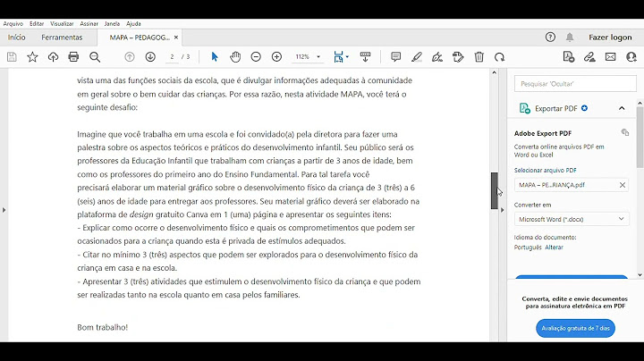Click the Exportar PDF heading
644x361 pixels.
tap(556, 108)
